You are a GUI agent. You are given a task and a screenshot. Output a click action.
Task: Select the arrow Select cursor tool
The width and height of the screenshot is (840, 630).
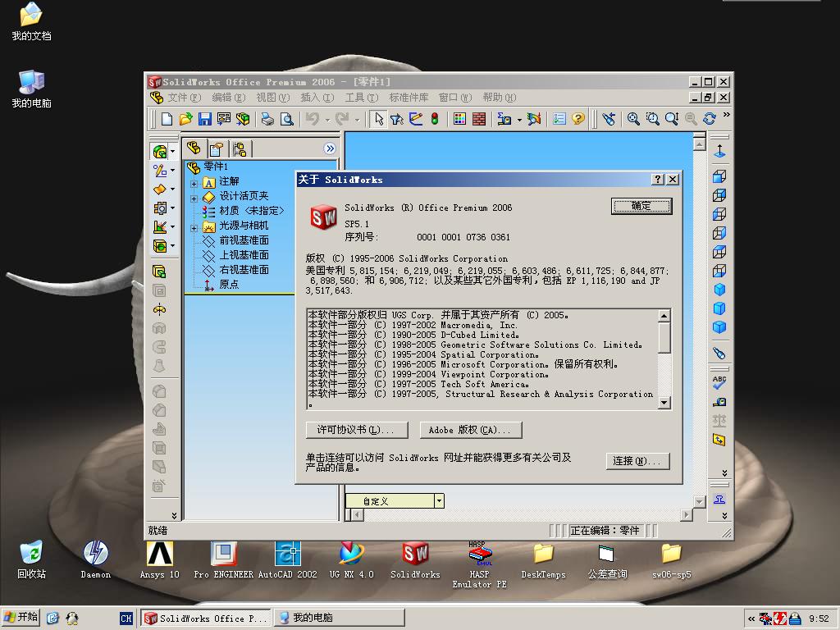(379, 119)
